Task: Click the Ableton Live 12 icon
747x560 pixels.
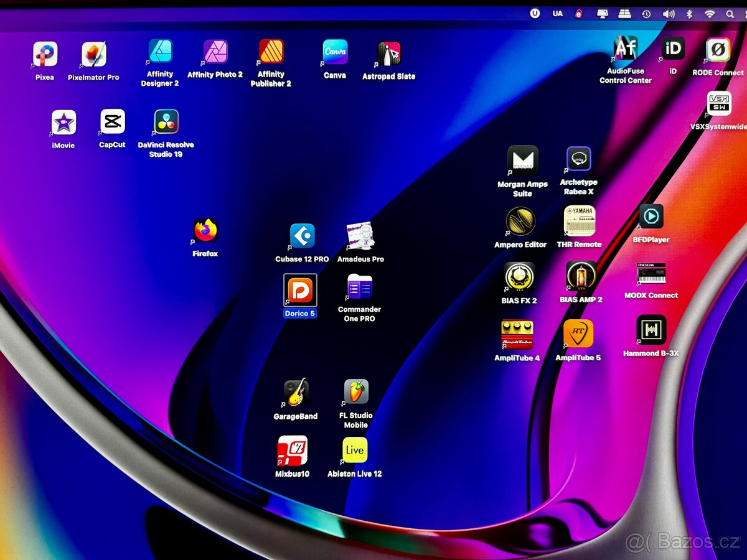Action: 355,450
